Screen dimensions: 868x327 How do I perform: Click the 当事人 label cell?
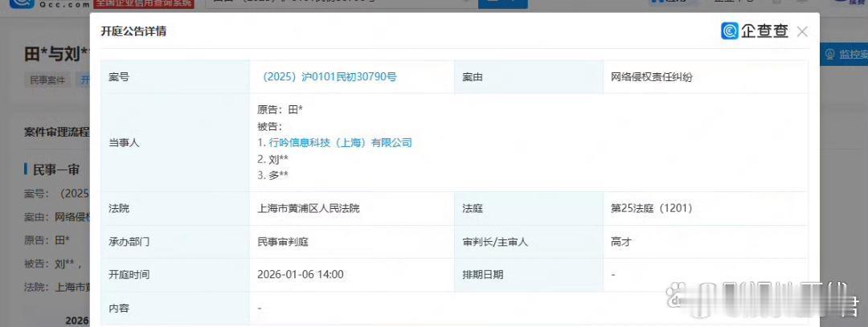[x=175, y=143]
